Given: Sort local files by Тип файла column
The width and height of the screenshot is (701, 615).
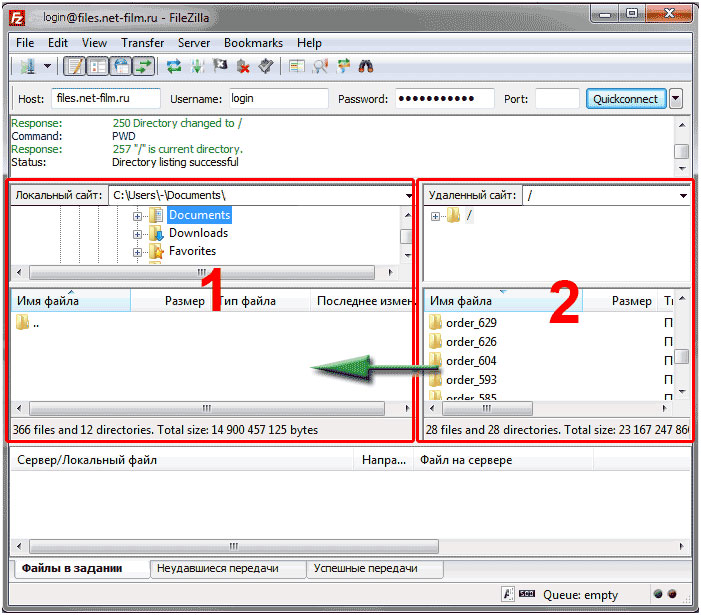Looking at the screenshot, I should (261, 301).
